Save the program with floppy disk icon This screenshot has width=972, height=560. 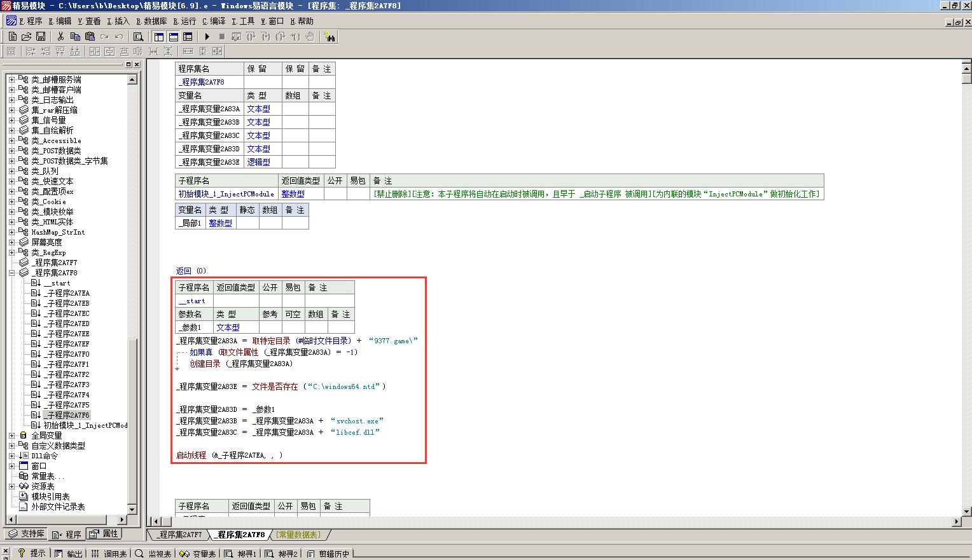click(x=40, y=37)
